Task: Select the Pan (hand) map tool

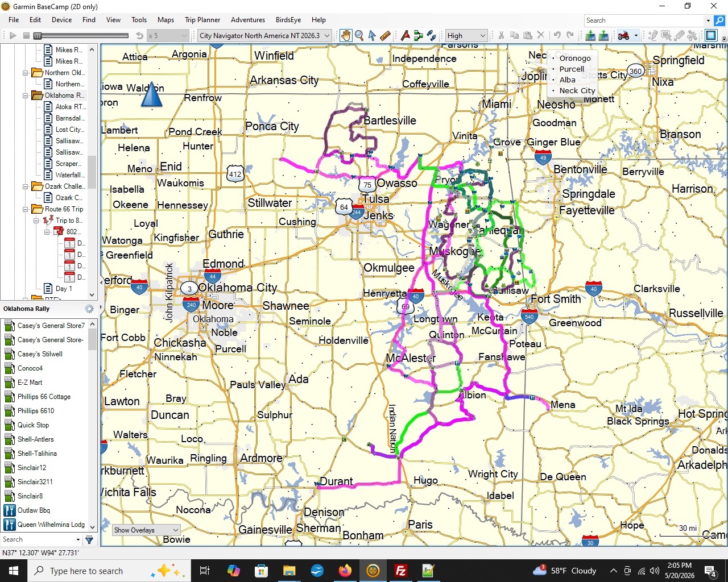Action: pos(346,35)
